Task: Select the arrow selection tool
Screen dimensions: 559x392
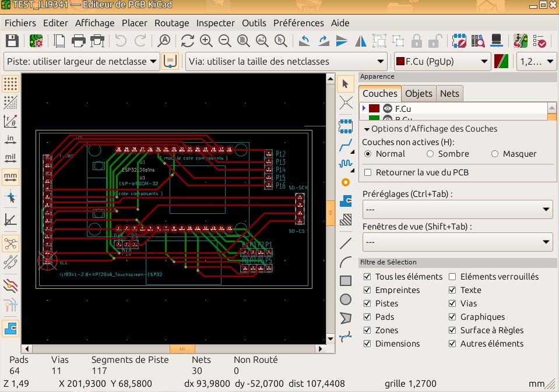Action: click(345, 84)
